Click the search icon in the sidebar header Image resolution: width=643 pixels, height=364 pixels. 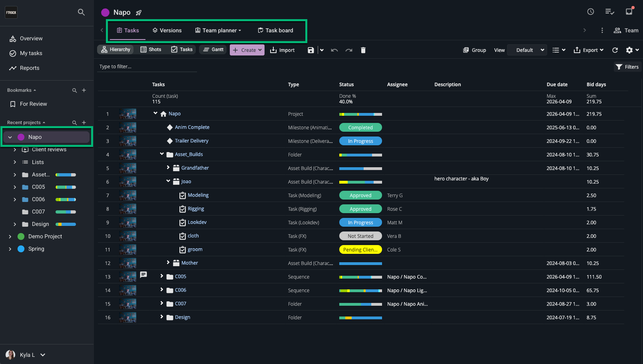81,12
